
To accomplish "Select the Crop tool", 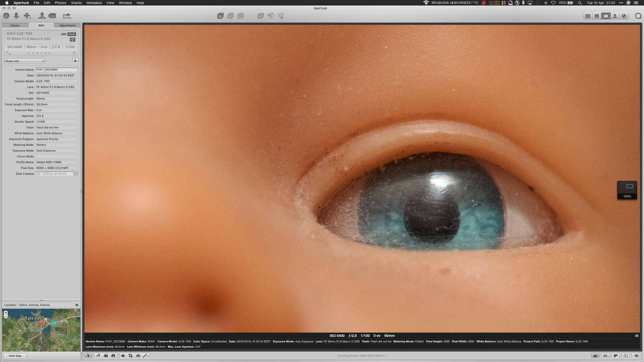I will point(130,355).
